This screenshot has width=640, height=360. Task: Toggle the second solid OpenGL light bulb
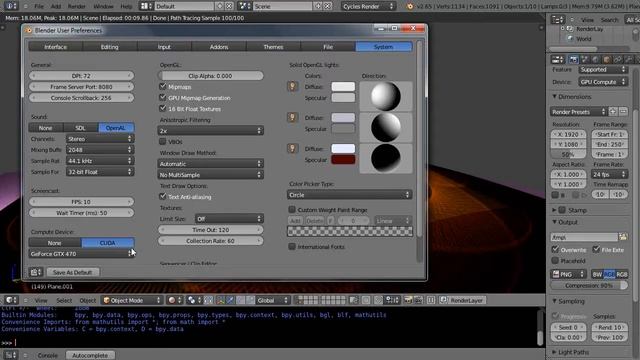pos(292,118)
